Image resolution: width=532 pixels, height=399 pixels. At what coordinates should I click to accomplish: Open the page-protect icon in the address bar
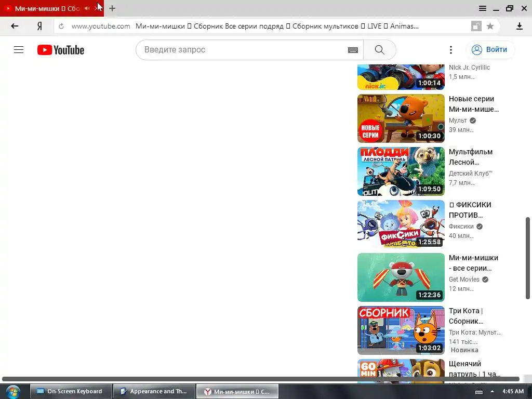(476, 26)
